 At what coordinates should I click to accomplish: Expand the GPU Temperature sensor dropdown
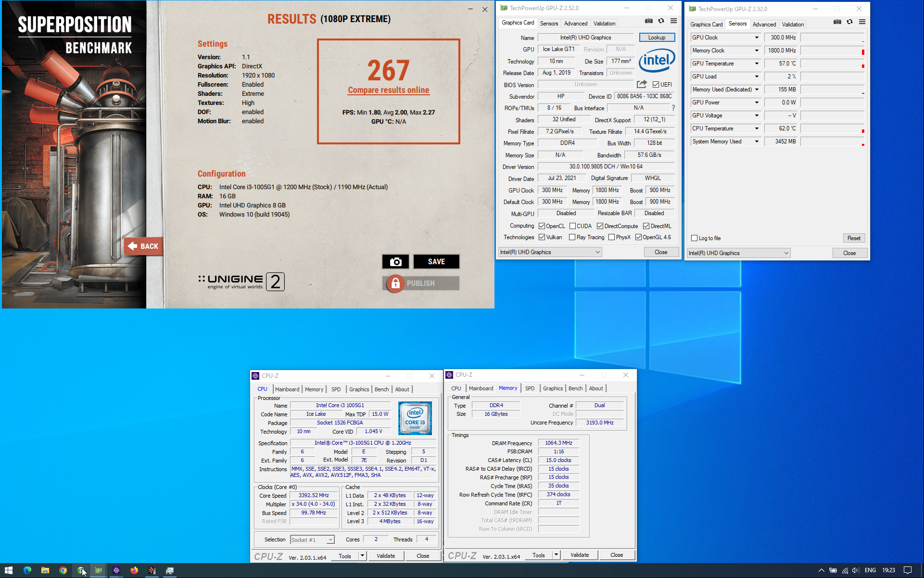point(757,64)
